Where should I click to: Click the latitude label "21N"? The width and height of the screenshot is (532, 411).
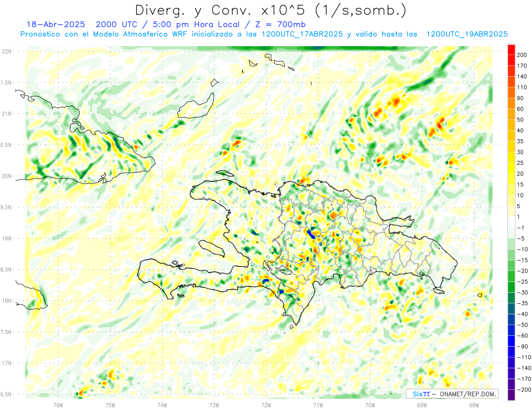click(x=7, y=114)
